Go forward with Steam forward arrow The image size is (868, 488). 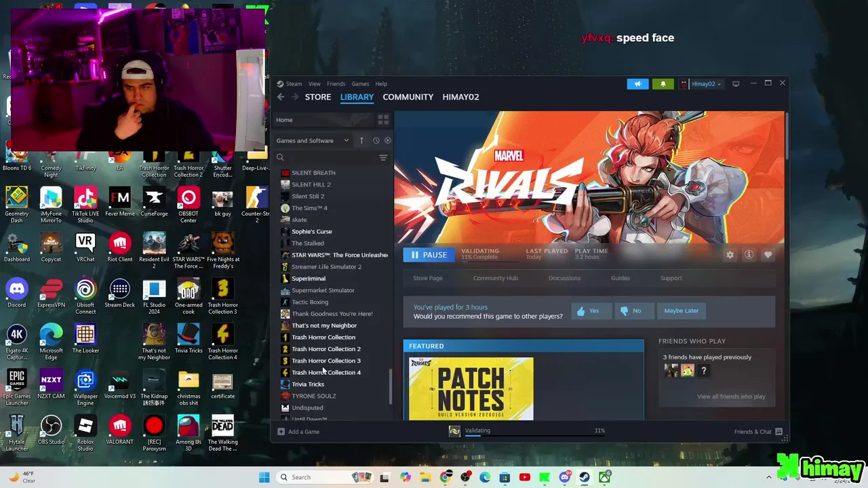[x=294, y=97]
